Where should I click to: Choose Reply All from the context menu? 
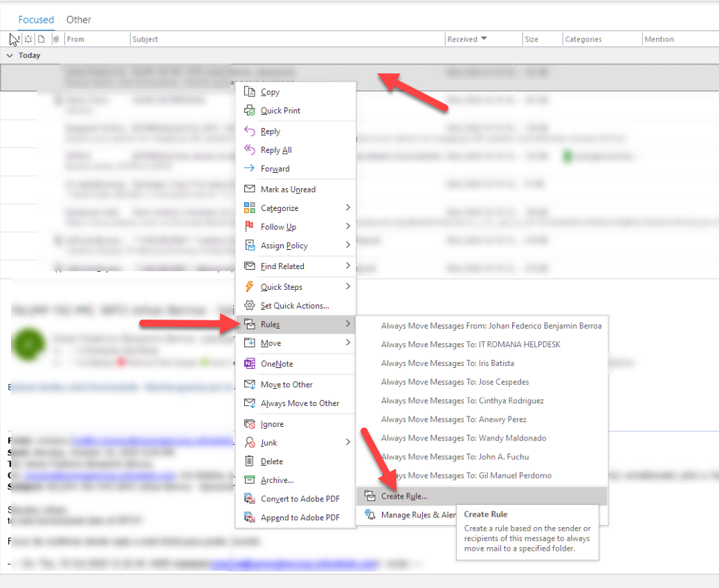295,150
